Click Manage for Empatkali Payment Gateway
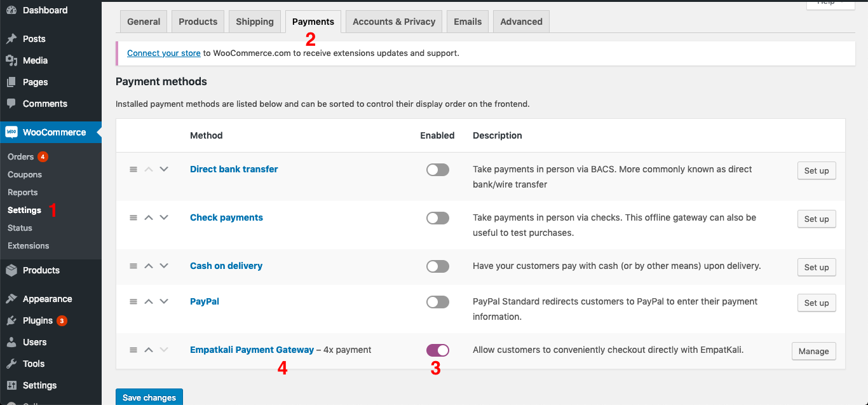The height and width of the screenshot is (405, 868). tap(814, 351)
